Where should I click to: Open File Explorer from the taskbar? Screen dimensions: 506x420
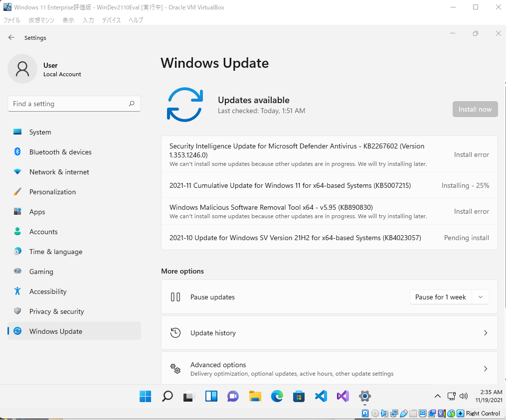pos(255,396)
